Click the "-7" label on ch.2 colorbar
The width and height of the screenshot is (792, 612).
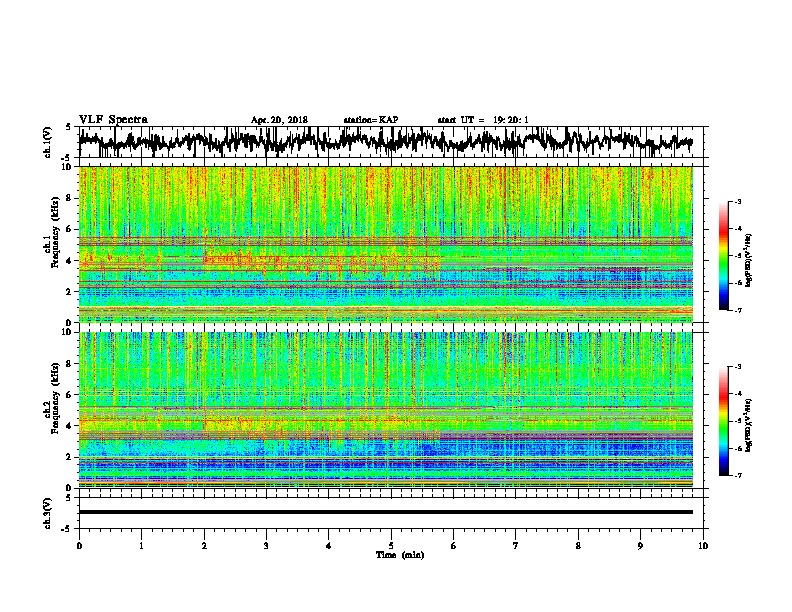(x=737, y=476)
